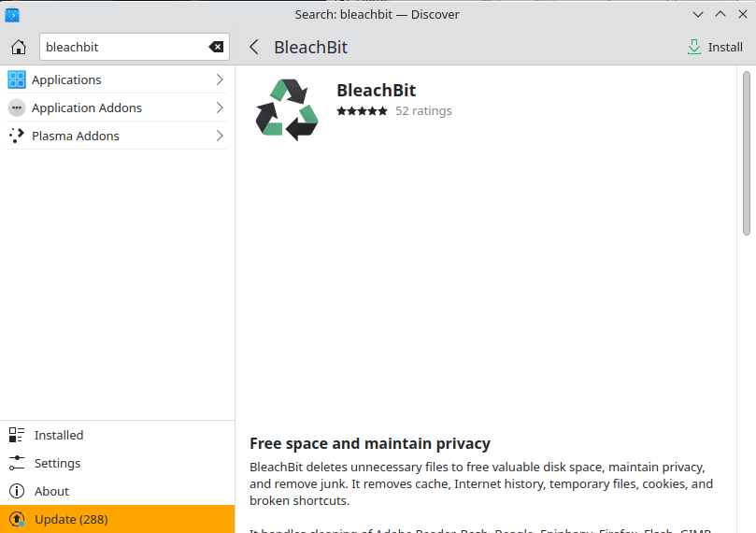The image size is (756, 533).
Task: Open the Applications category
Action: [x=117, y=79]
